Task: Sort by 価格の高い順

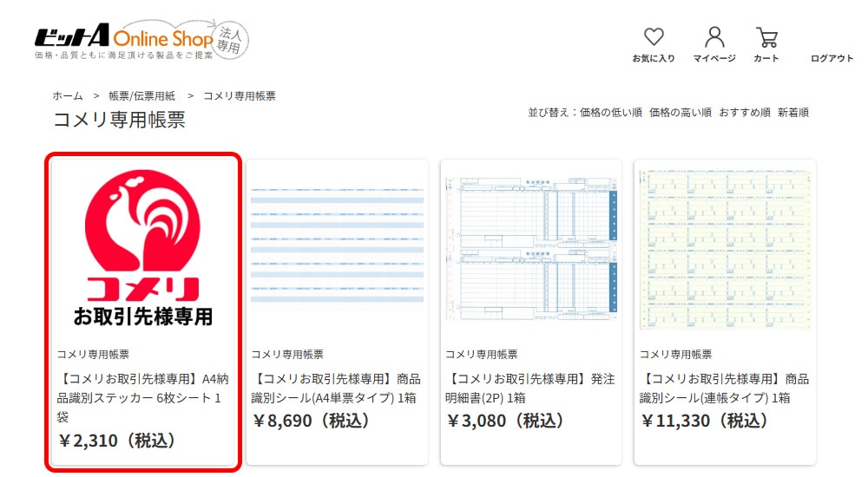Action: 681,113
